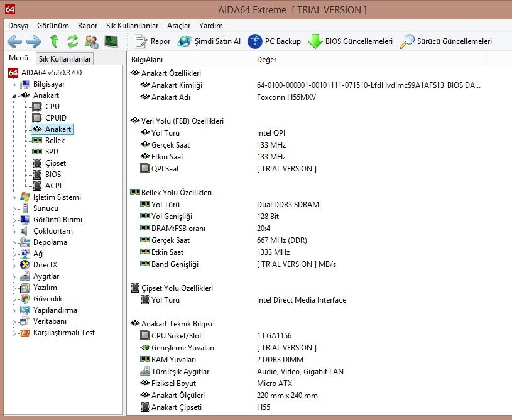Collapse the Anakart tree node
The height and width of the screenshot is (420, 512).
pyautogui.click(x=14, y=96)
